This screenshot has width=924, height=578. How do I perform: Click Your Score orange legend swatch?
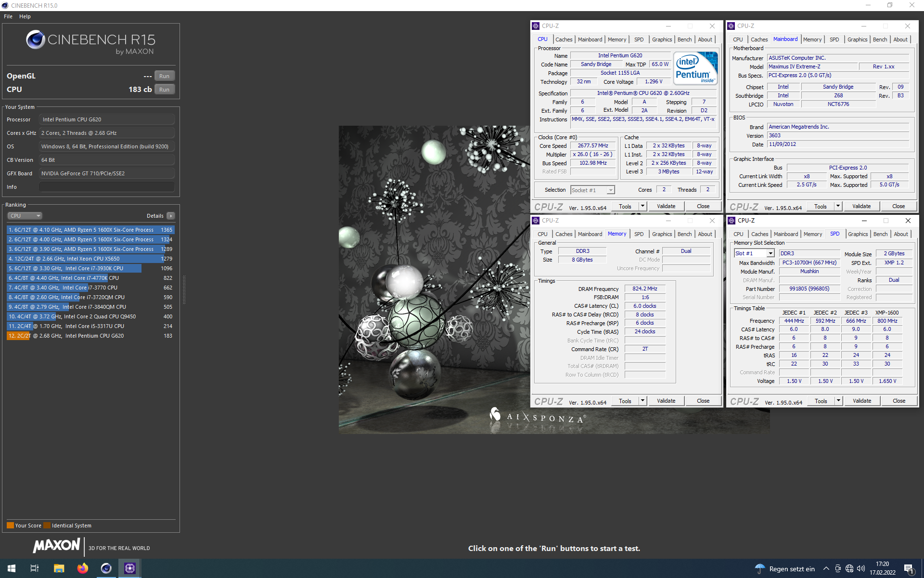10,525
